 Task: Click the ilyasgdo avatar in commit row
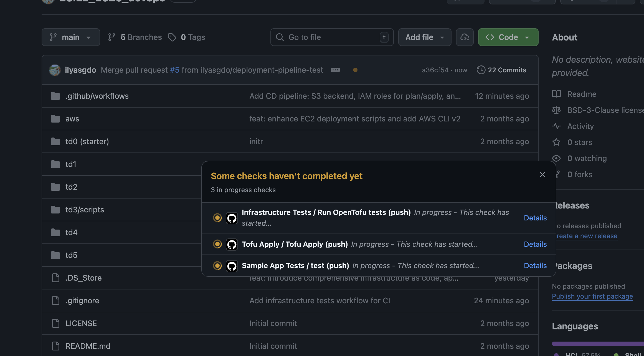[55, 70]
